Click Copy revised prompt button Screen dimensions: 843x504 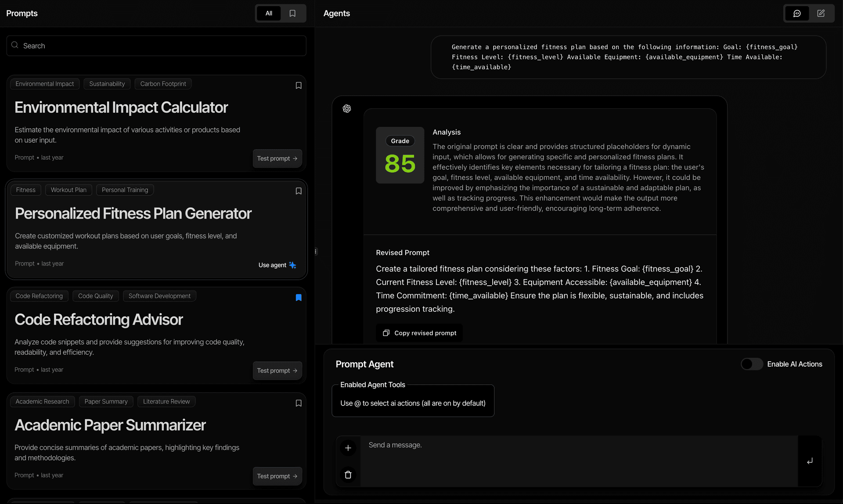tap(419, 333)
